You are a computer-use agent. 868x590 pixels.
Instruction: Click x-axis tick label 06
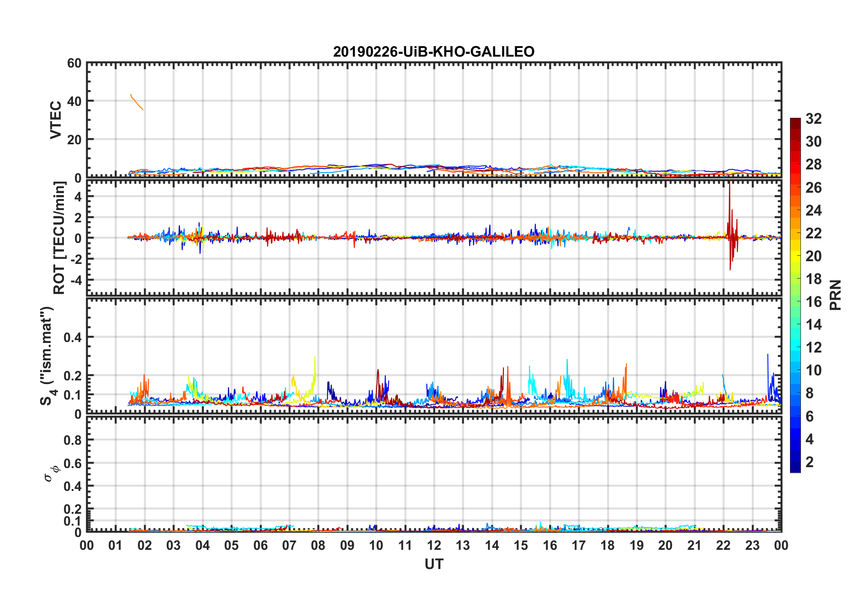click(260, 545)
